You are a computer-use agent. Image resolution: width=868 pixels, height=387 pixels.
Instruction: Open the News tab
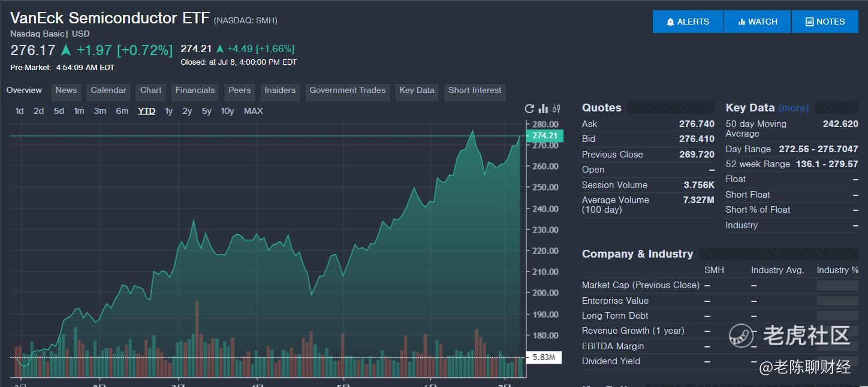(x=66, y=90)
